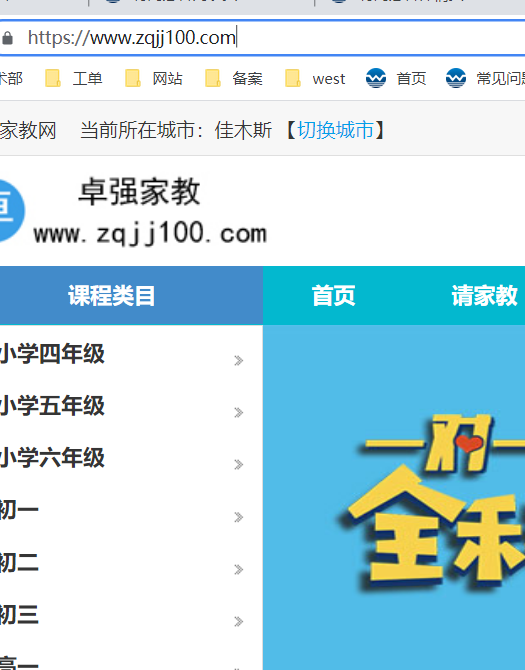Select 初一 category
The height and width of the screenshot is (670, 525).
(x=19, y=510)
